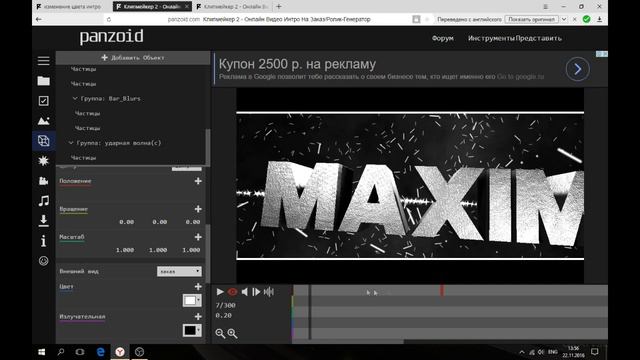Open the black Излучательная color swatch
This screenshot has height=360, width=640.
click(x=192, y=330)
